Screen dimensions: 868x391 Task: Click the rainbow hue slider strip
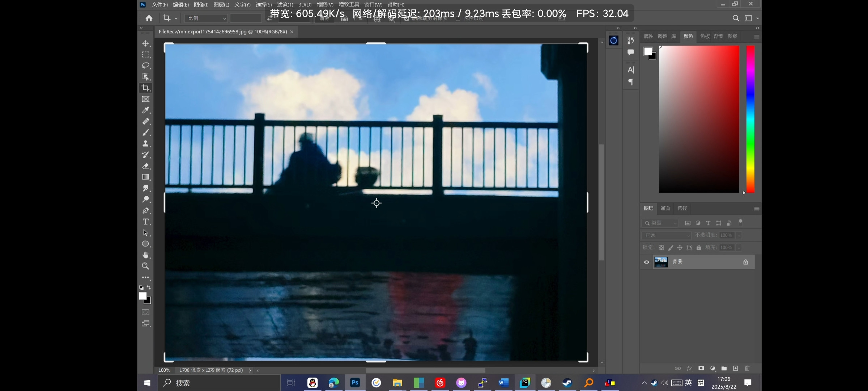[x=750, y=119]
